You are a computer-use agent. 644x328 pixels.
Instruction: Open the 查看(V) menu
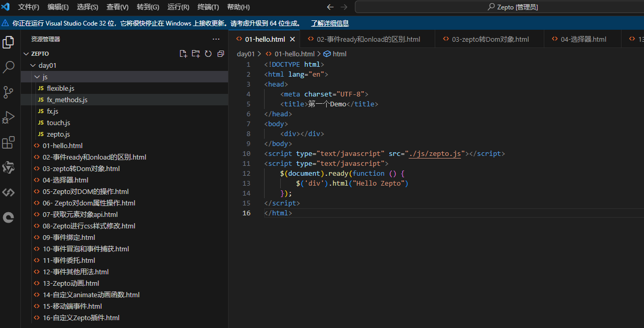pos(117,7)
